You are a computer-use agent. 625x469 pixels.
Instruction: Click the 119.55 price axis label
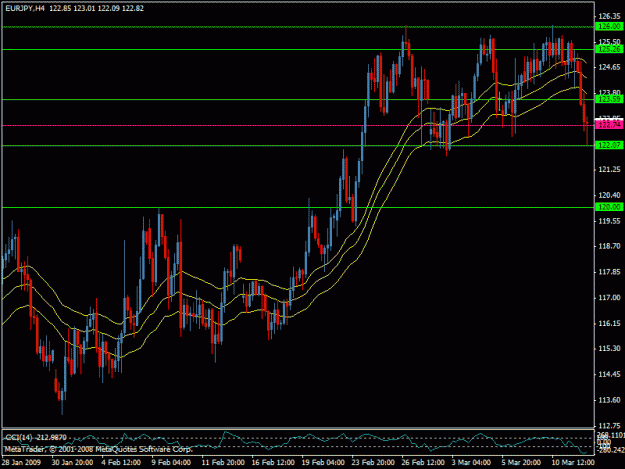click(x=609, y=221)
